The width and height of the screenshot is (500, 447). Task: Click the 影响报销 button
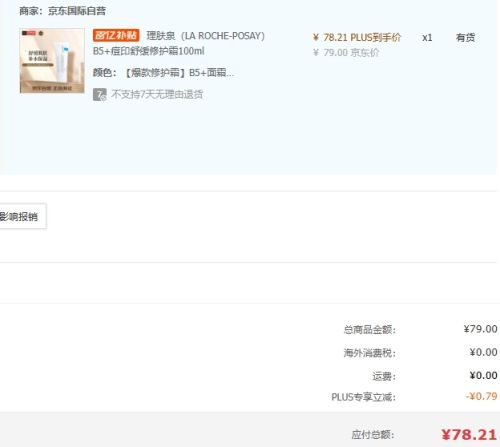21,217
